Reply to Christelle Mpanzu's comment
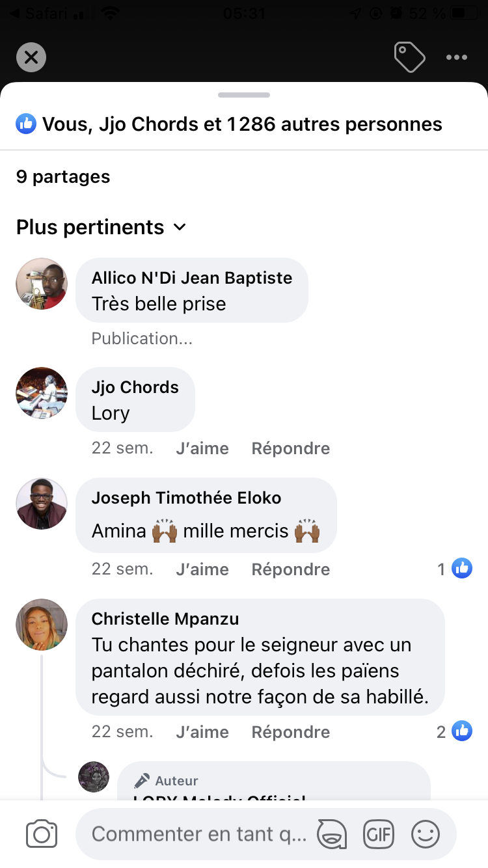The image size is (488, 868). coord(290,732)
